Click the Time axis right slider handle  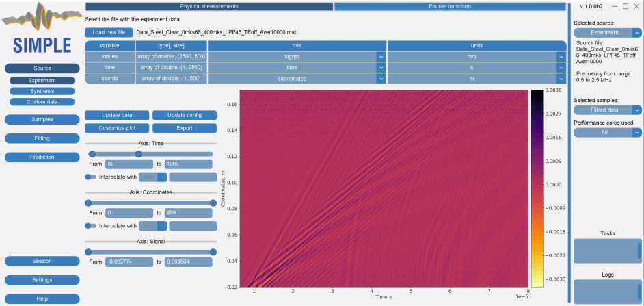point(139,154)
